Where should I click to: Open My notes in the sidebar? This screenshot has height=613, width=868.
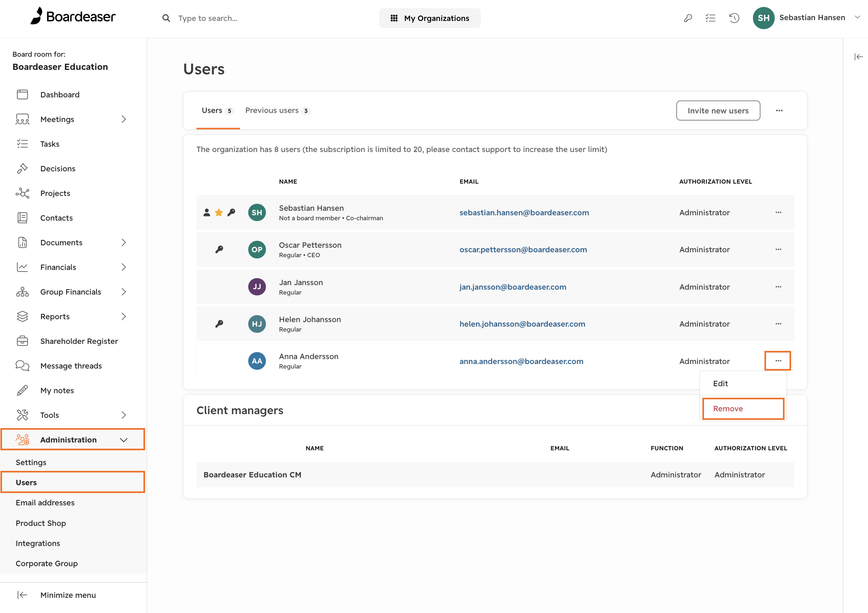click(57, 390)
